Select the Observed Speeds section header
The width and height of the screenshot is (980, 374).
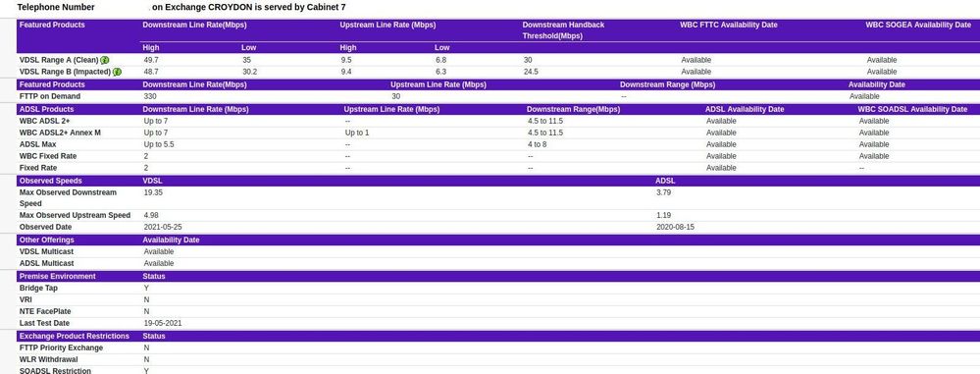pos(51,181)
